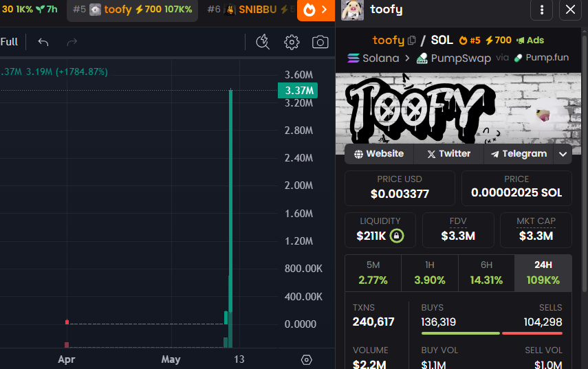Redo the chart action
Viewport: 588px width, 369px height.
coord(72,42)
